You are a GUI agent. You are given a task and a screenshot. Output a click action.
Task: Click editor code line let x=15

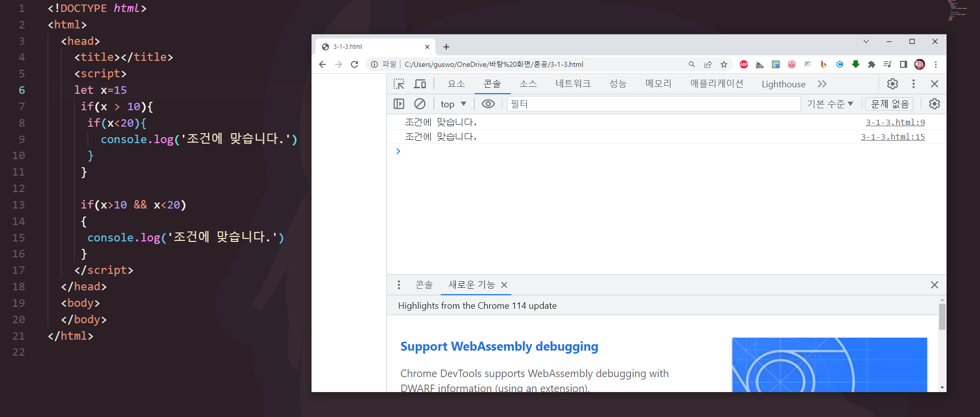coord(100,90)
